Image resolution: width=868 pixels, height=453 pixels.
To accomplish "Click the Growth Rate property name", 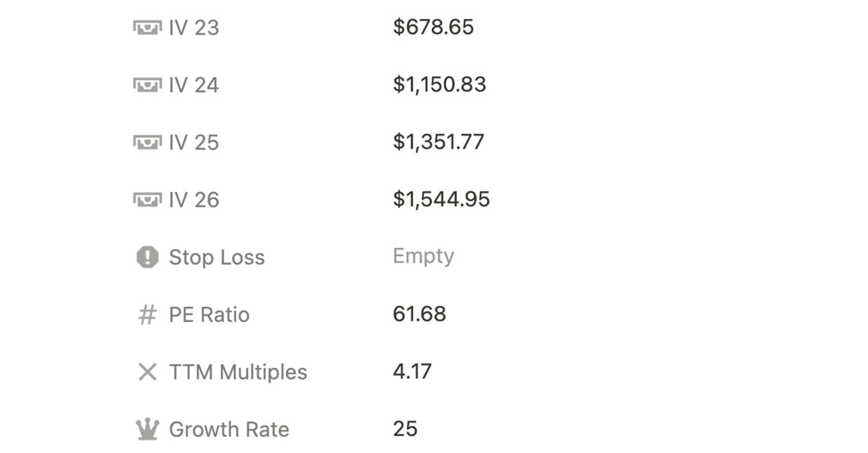I will click(229, 429).
